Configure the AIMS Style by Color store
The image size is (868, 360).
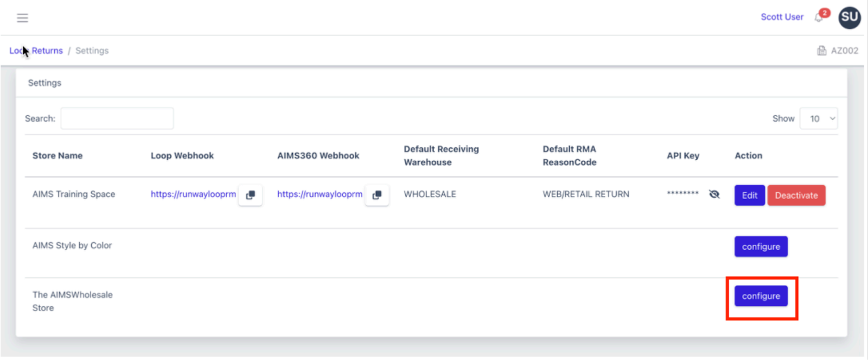[x=761, y=247]
